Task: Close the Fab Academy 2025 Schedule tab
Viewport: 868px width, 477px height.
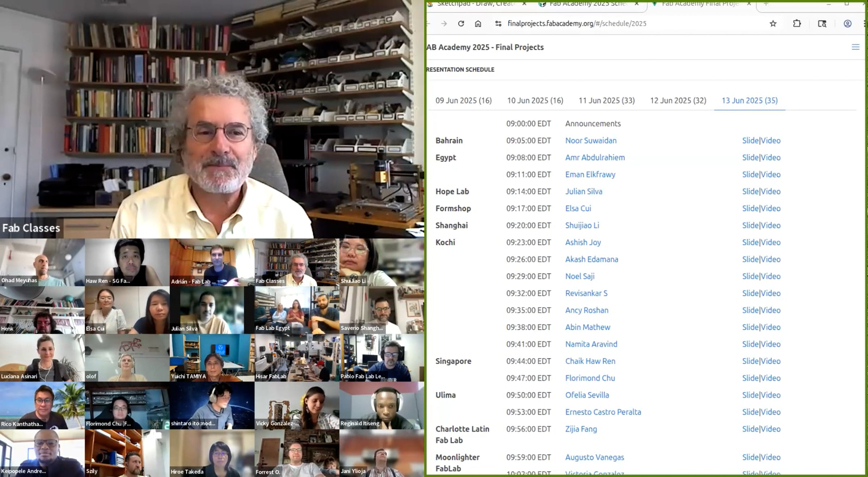Action: click(x=637, y=4)
